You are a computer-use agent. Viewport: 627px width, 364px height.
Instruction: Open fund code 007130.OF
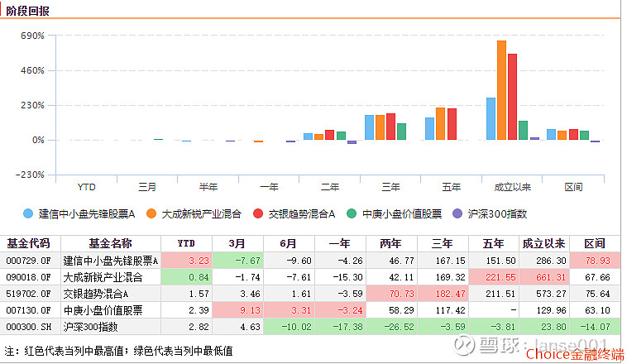coord(28,310)
